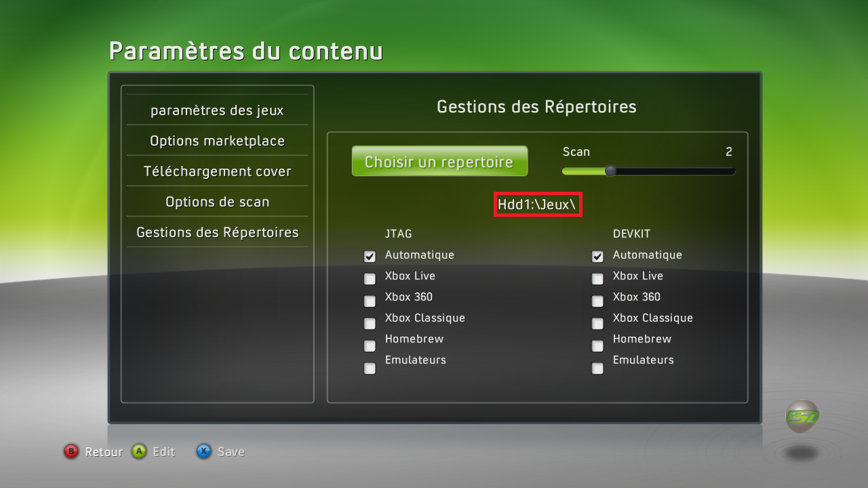This screenshot has width=868, height=488.
Task: Open Téléchargement cover menu item
Action: coord(217,171)
